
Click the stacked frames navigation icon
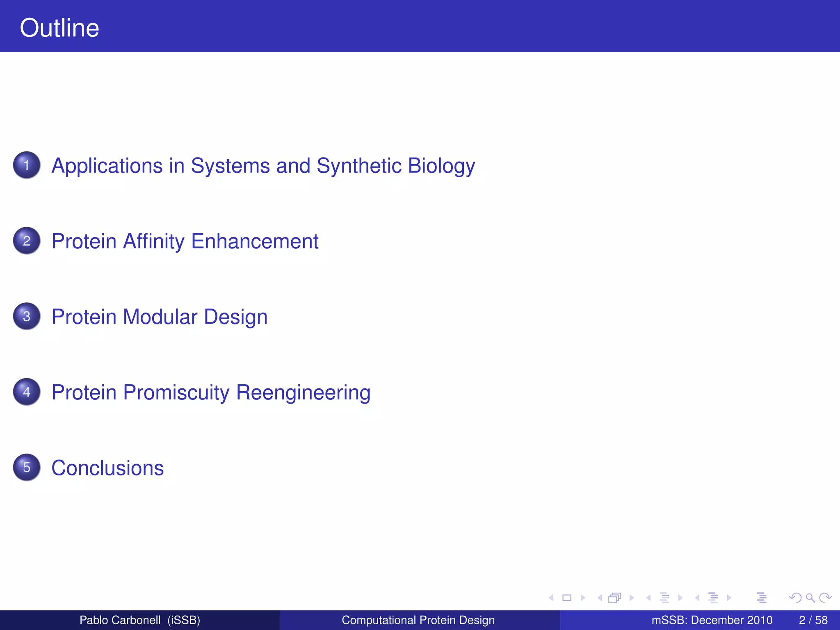coord(614,598)
